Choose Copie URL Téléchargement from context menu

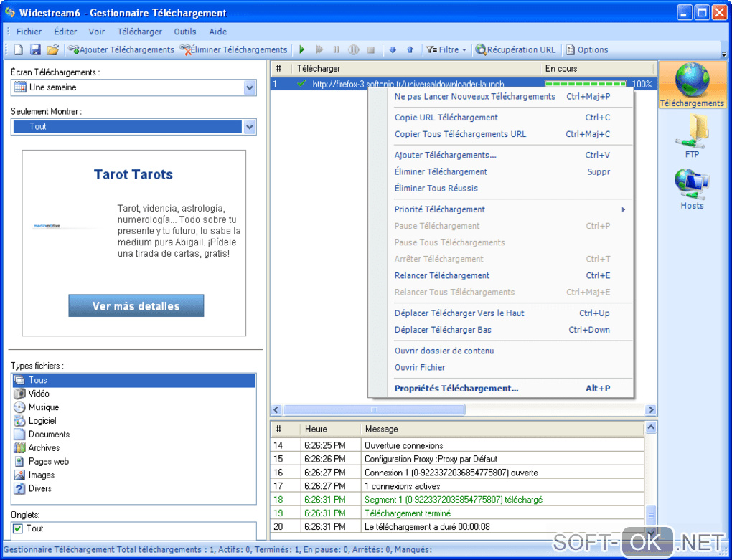(500, 118)
